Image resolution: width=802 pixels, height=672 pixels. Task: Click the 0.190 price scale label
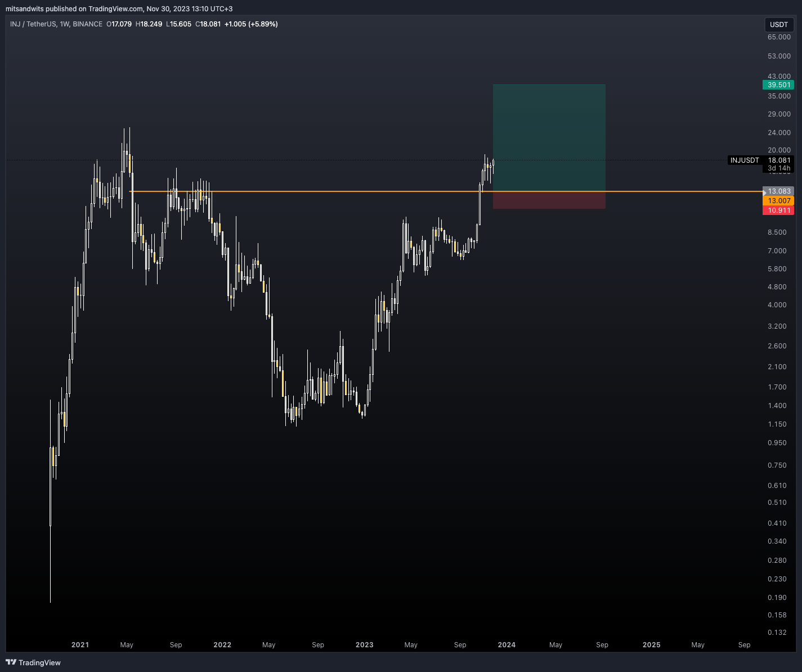tap(777, 598)
